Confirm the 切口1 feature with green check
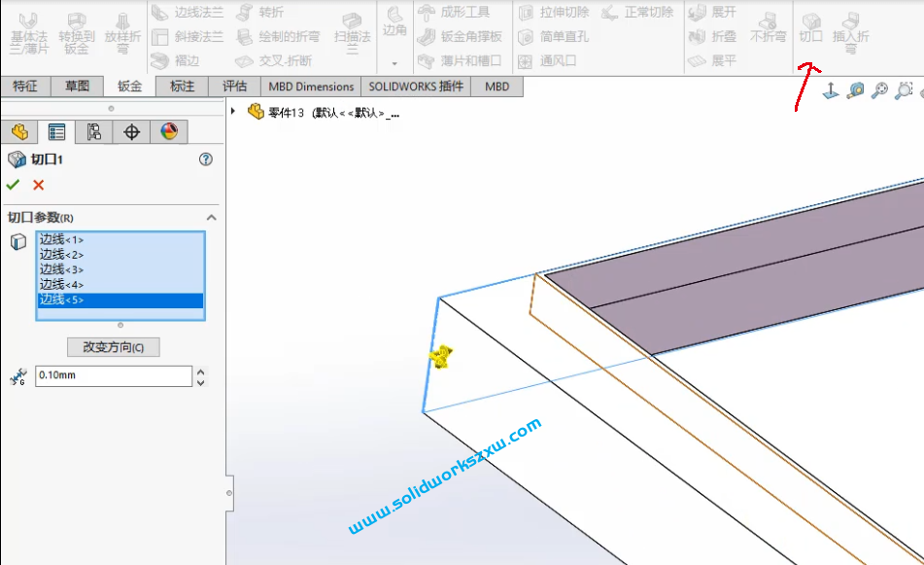 point(13,185)
